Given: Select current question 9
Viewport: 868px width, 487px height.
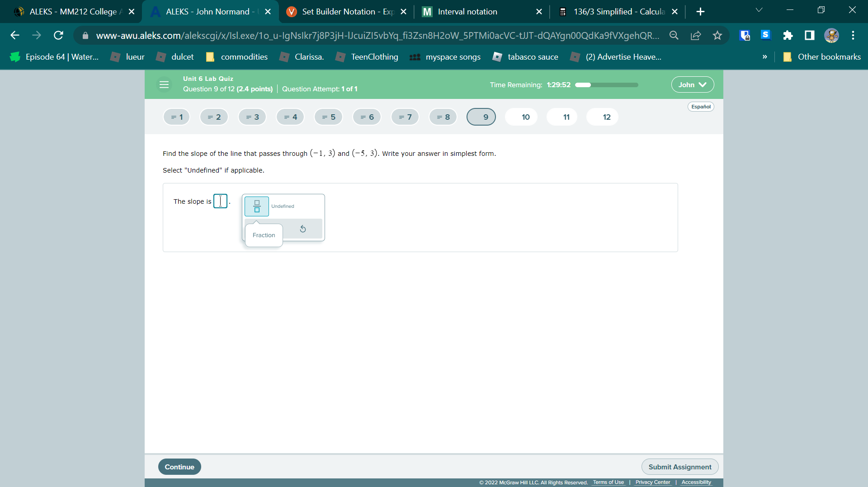Looking at the screenshot, I should tap(481, 117).
